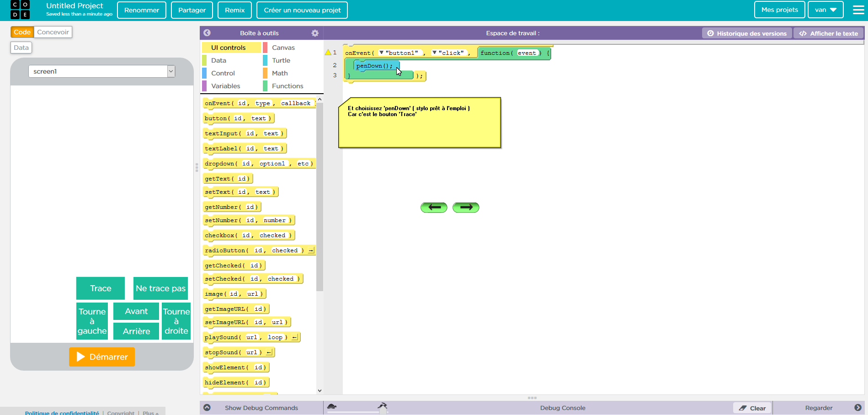868x415 pixels.
Task: Pick the onEvent block from toolbox
Action: point(259,103)
